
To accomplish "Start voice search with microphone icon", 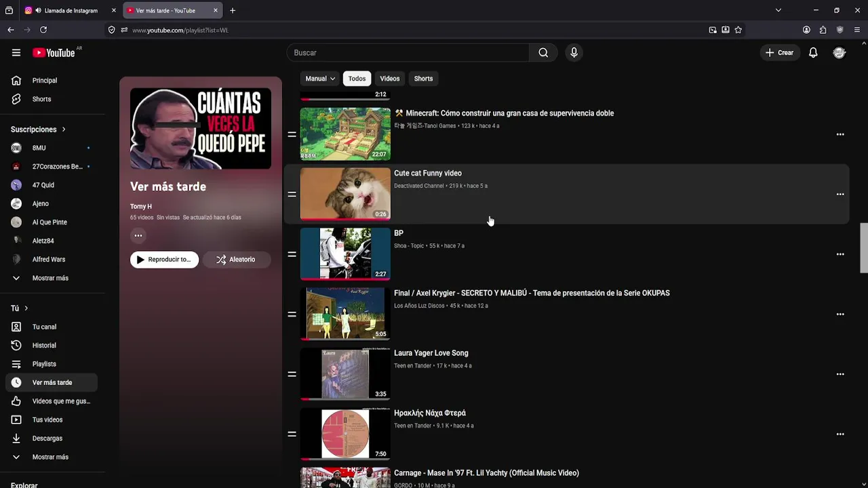I will point(574,53).
